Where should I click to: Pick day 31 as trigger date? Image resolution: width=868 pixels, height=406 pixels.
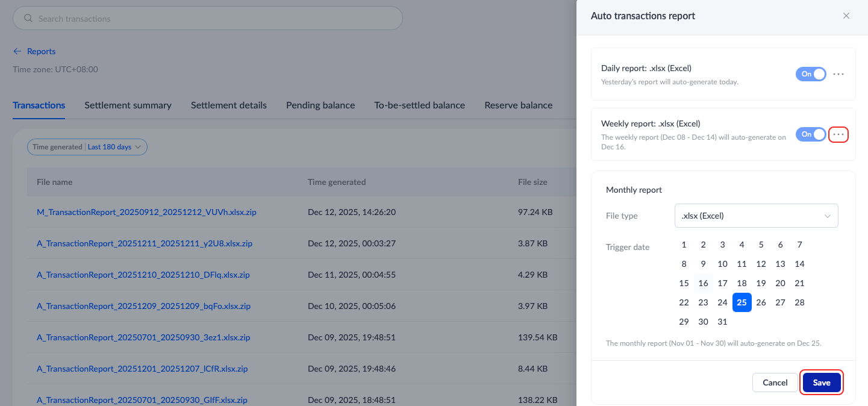(722, 322)
